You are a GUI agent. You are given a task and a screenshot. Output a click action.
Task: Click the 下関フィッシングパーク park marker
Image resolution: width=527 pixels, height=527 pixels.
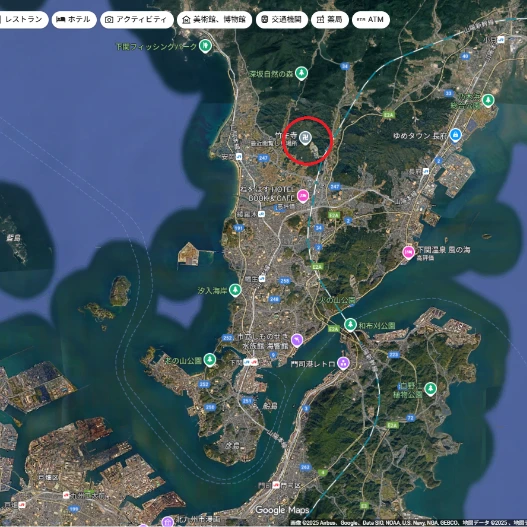point(205,45)
